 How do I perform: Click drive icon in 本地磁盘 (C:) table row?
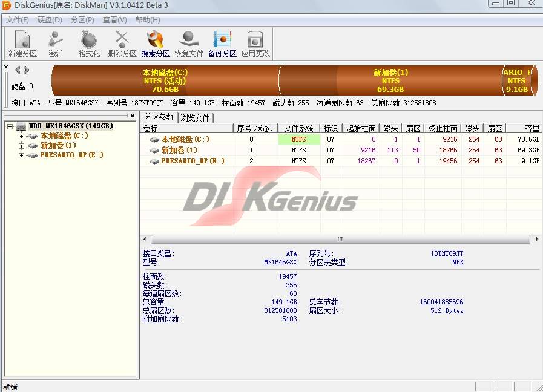coord(154,139)
